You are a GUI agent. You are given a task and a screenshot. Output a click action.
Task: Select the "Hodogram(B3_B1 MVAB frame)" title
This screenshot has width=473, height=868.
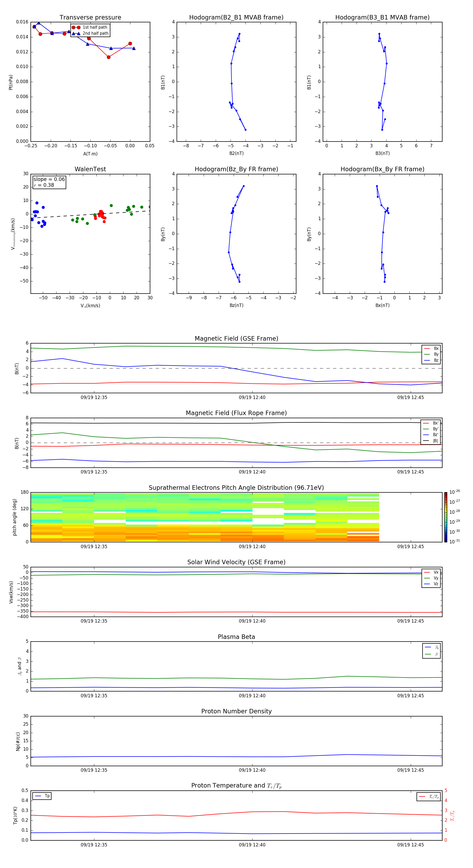(382, 18)
